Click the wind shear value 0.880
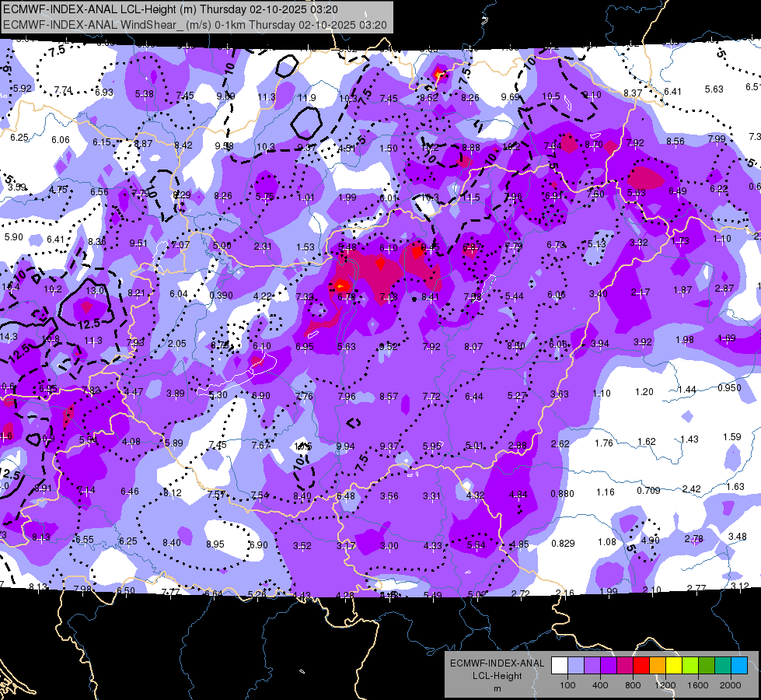The width and height of the screenshot is (761, 700). pos(563,494)
